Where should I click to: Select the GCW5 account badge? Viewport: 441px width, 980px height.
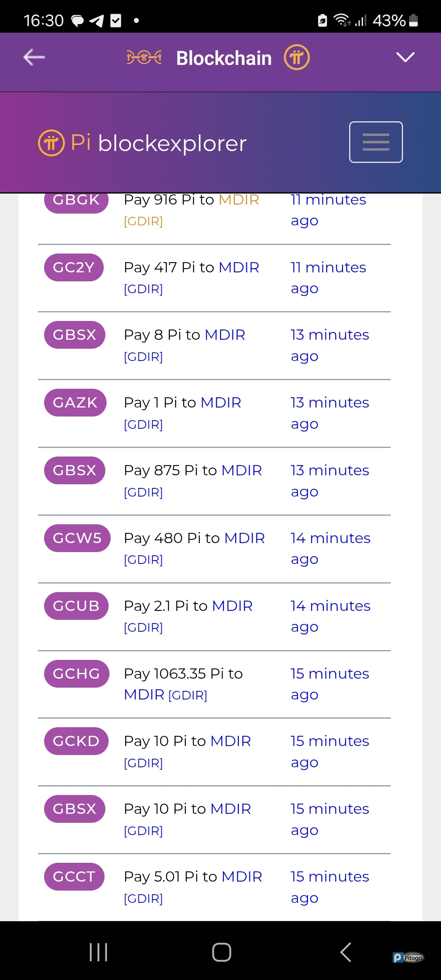point(77,538)
